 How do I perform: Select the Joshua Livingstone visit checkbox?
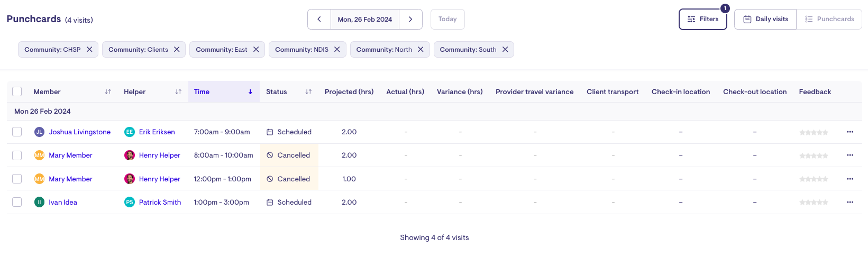(x=17, y=132)
